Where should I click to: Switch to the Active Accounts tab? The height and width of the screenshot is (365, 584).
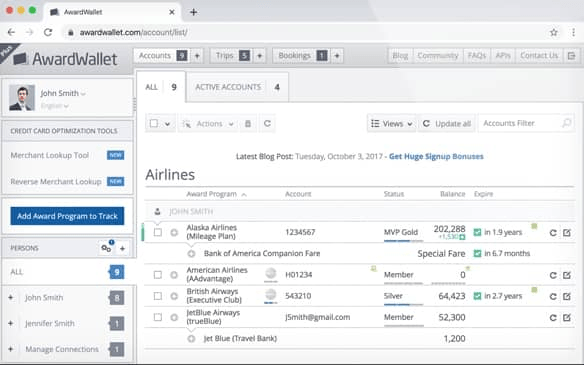[x=237, y=87]
